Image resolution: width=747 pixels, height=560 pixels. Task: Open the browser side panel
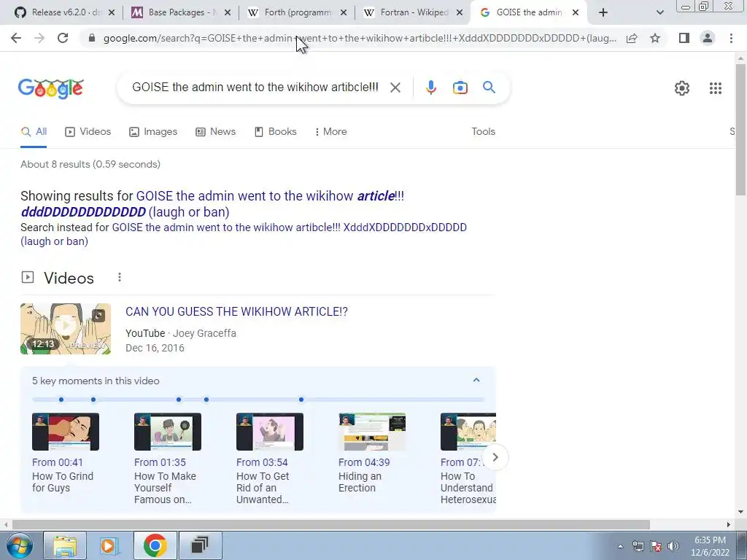tap(684, 38)
